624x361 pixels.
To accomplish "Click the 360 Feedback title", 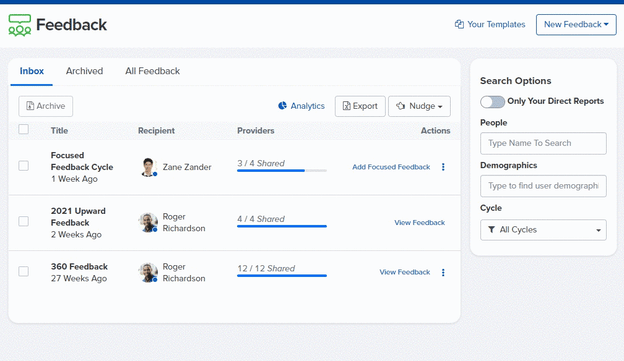I will [x=79, y=267].
